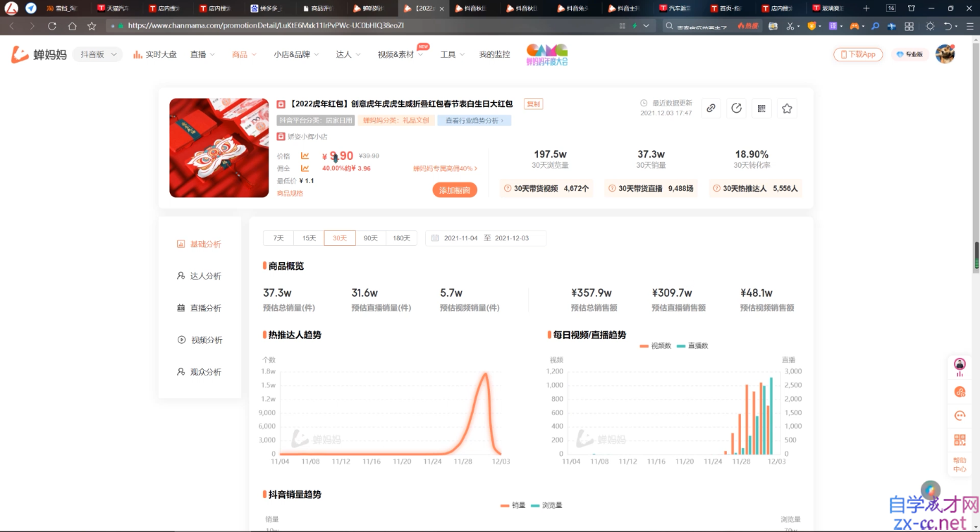
Task: Click the 复制 button next to title
Action: click(533, 104)
